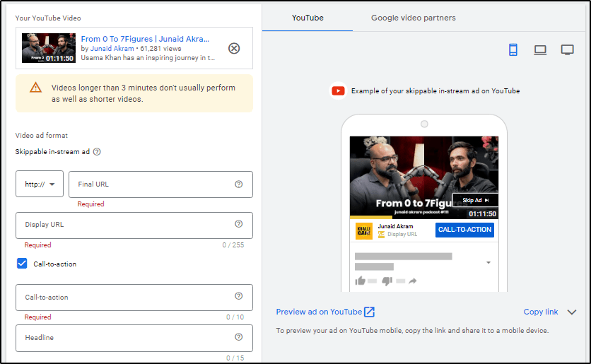Open the http:// protocol dropdown

(40, 184)
